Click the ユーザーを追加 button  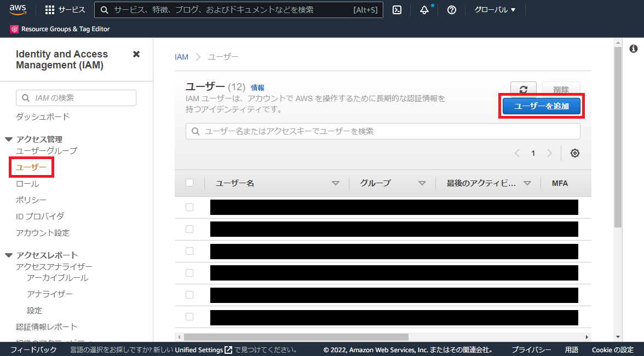541,106
